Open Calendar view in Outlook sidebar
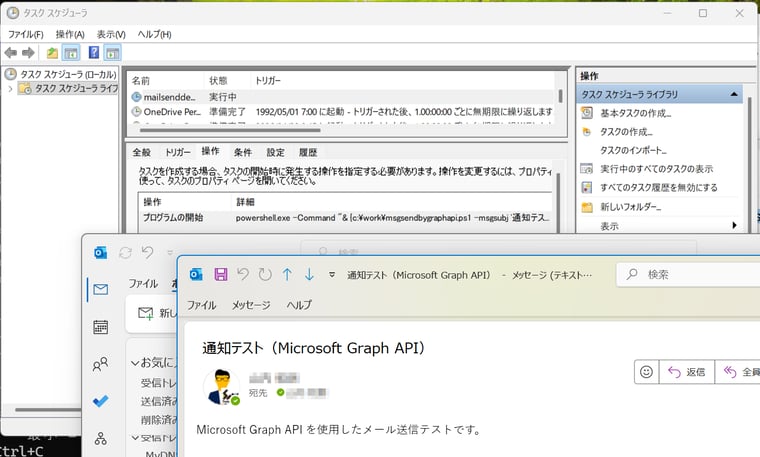Image resolution: width=760 pixels, height=457 pixels. pyautogui.click(x=100, y=327)
